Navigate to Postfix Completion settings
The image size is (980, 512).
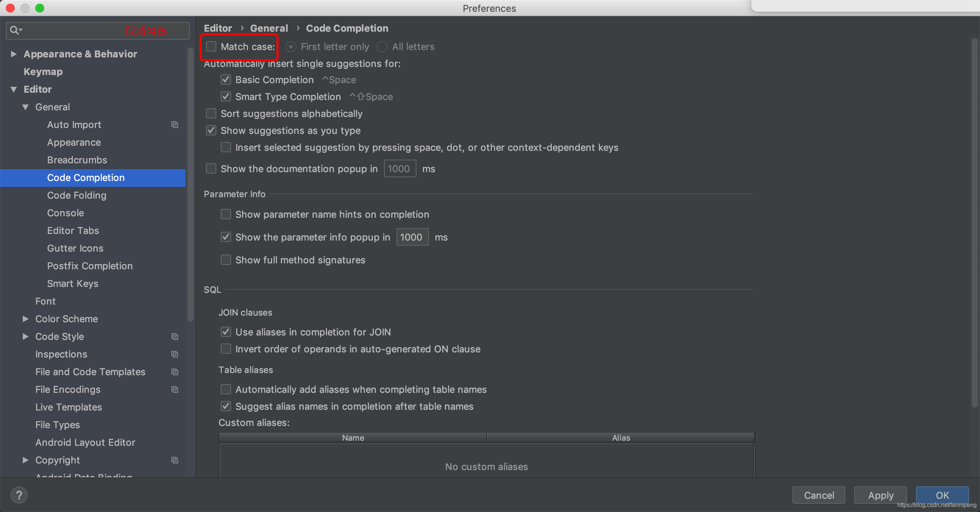tap(89, 266)
